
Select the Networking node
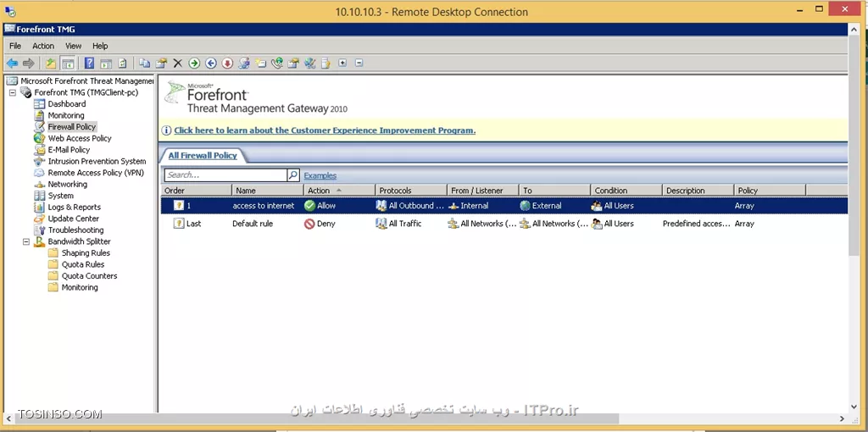[x=68, y=184]
